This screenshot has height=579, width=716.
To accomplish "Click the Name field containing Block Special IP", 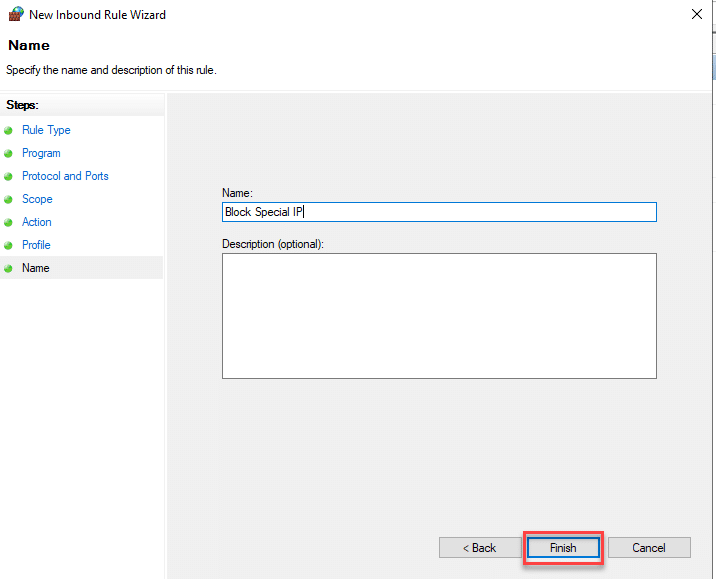I will 439,212.
